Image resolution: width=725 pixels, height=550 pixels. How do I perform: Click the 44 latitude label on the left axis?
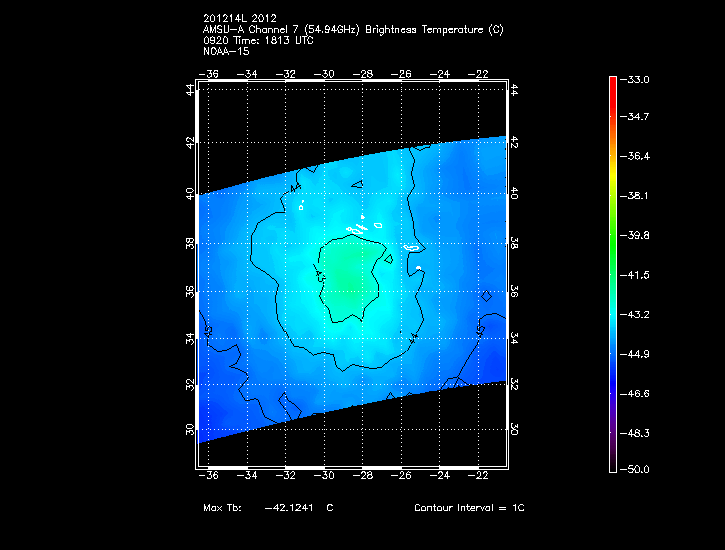click(190, 90)
